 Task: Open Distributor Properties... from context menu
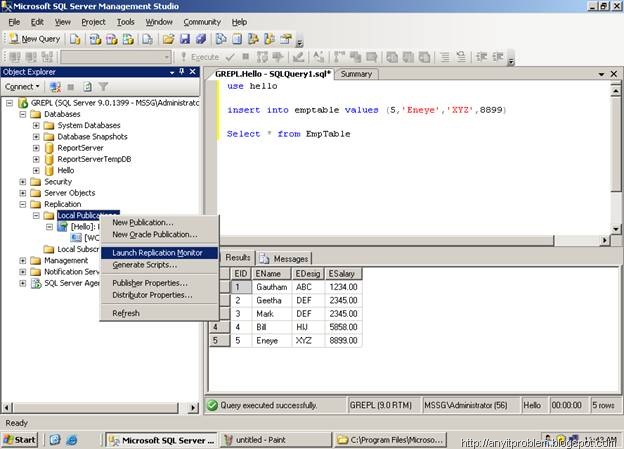point(160,295)
